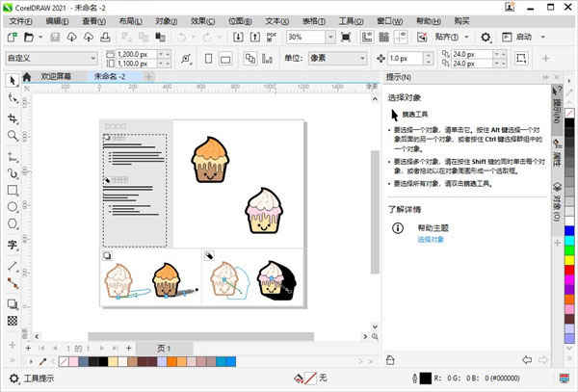Click the + quick customize on property bar

click(546, 58)
